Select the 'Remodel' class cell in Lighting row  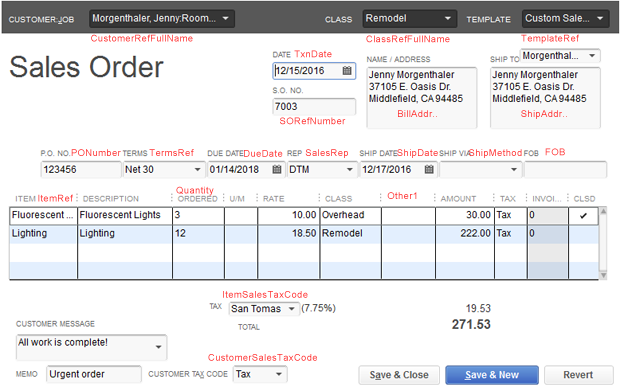[x=351, y=234]
